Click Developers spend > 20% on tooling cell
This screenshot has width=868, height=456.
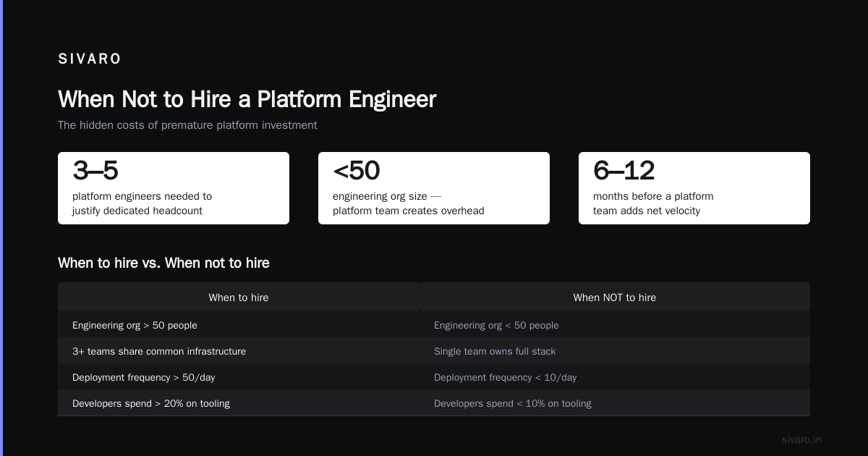[239, 404]
